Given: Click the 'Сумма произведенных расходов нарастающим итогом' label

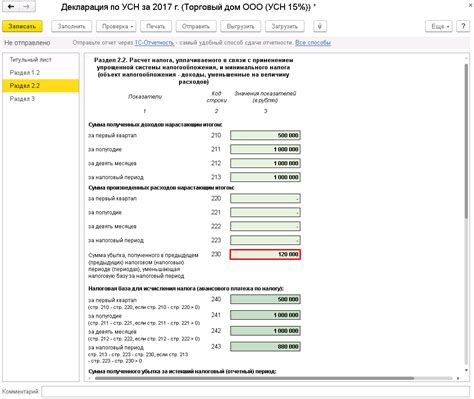Looking at the screenshot, I should [161, 188].
